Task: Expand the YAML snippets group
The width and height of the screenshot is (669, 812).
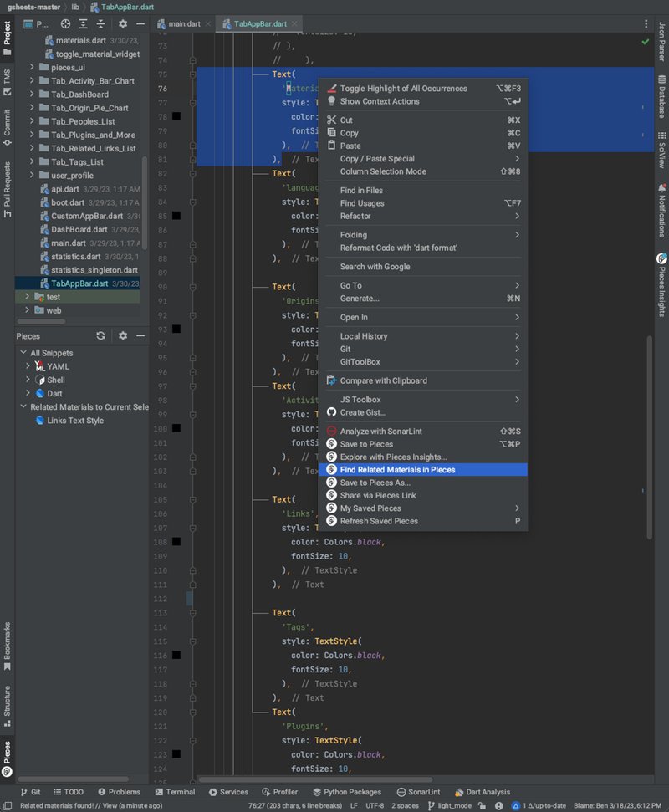Action: (28, 365)
